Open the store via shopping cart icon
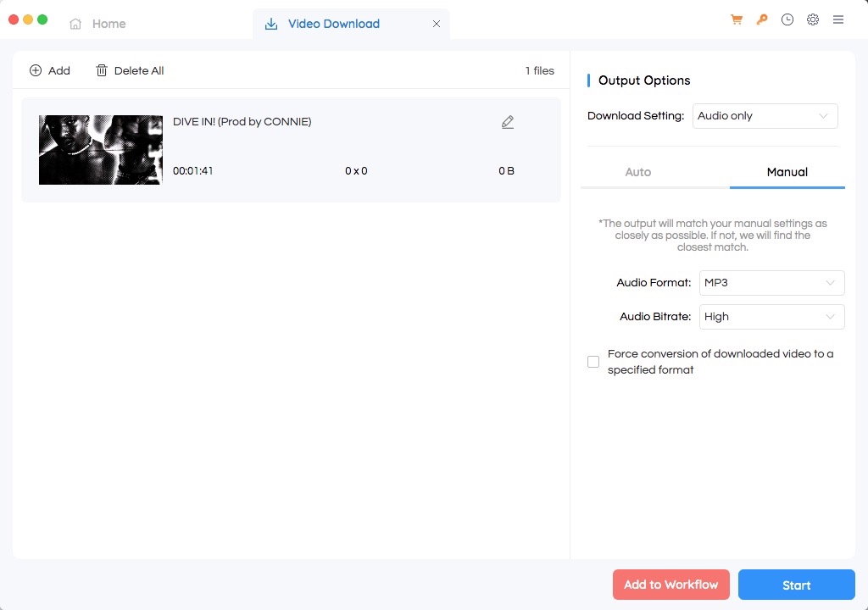868x610 pixels. tap(736, 19)
